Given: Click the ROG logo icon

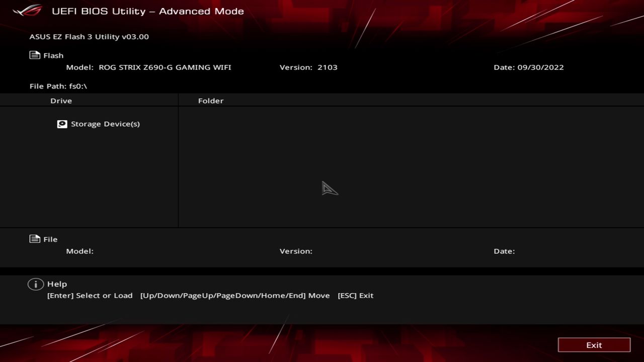Looking at the screenshot, I should click(x=28, y=11).
